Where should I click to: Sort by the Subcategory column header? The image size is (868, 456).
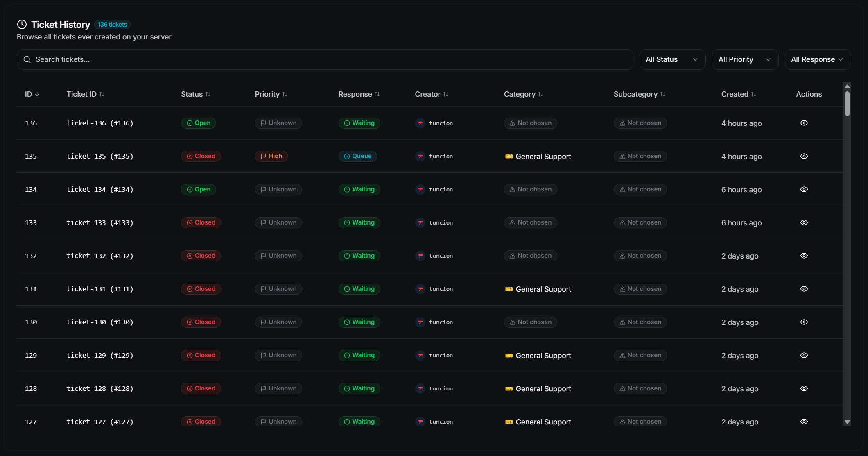click(640, 94)
